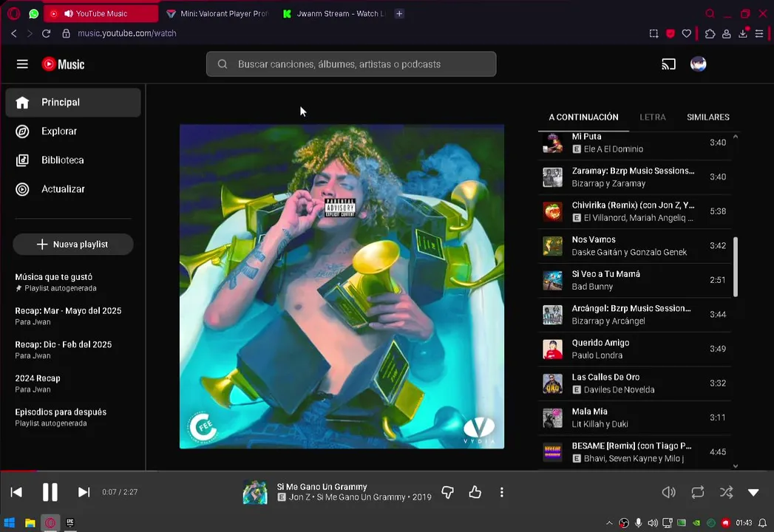774x532 pixels.
Task: Open the cast to device icon
Action: (x=668, y=64)
